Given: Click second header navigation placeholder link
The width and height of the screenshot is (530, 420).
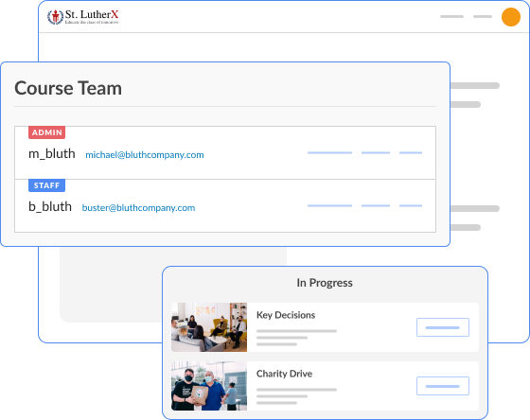Looking at the screenshot, I should click(483, 17).
